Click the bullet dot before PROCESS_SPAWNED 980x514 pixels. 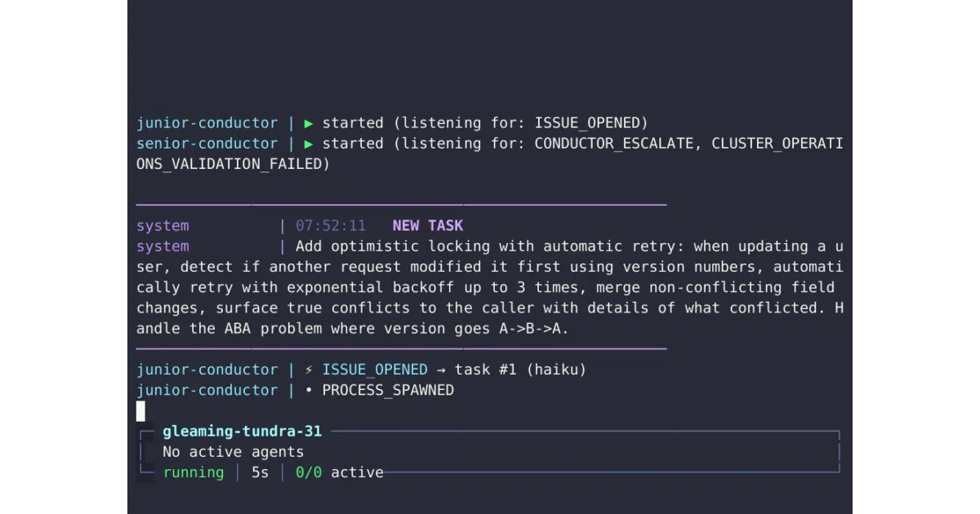(x=309, y=391)
